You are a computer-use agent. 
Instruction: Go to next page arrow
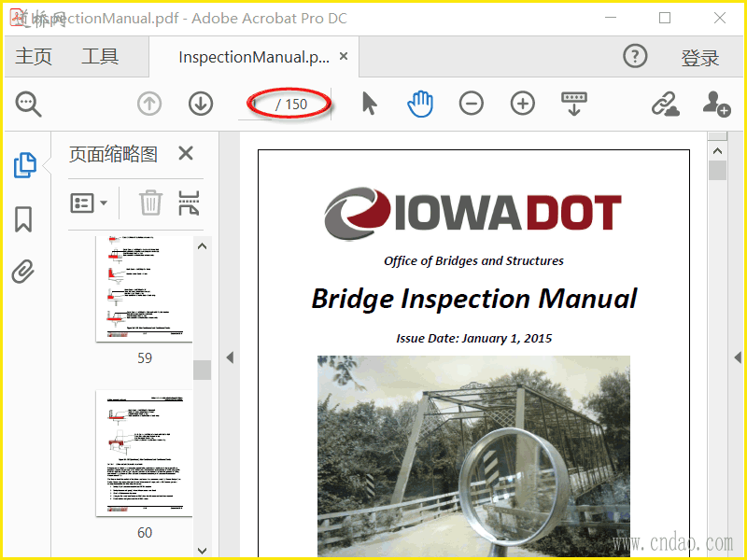click(201, 104)
